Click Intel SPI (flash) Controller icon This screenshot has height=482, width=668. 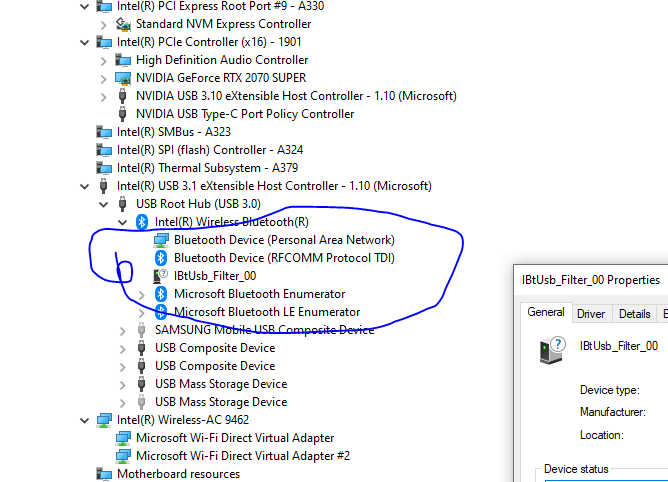[x=104, y=150]
